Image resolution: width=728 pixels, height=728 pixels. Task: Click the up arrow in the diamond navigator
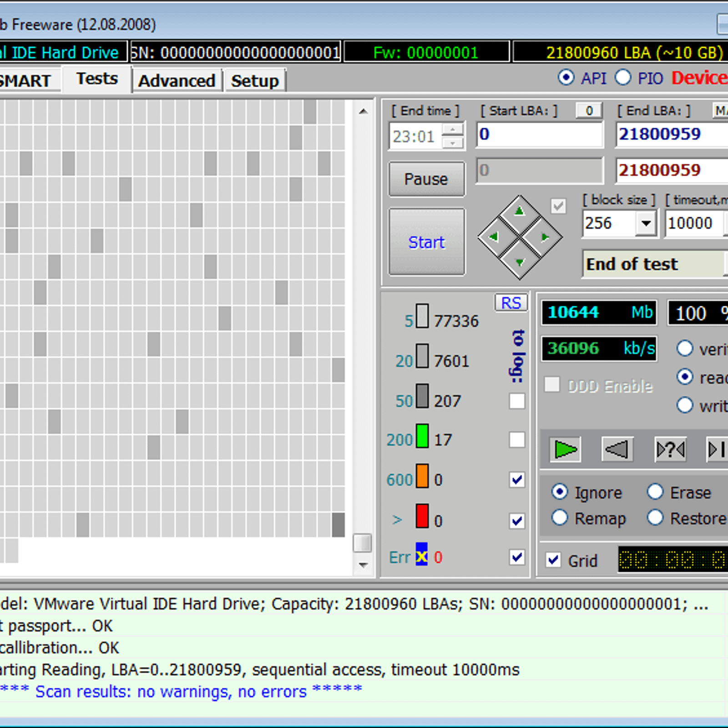(520, 212)
